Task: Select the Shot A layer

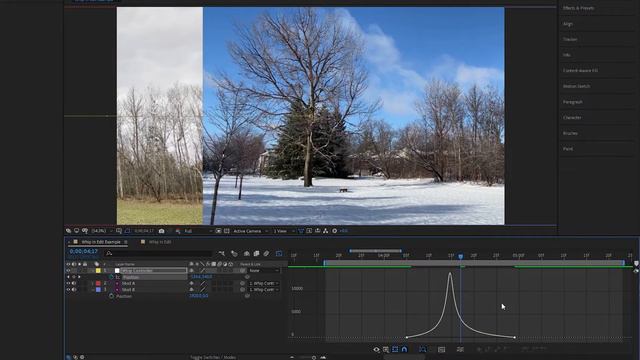Action: [128, 283]
